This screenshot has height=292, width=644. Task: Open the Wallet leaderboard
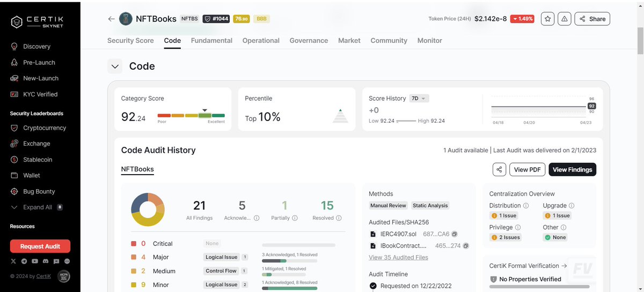tap(25, 175)
